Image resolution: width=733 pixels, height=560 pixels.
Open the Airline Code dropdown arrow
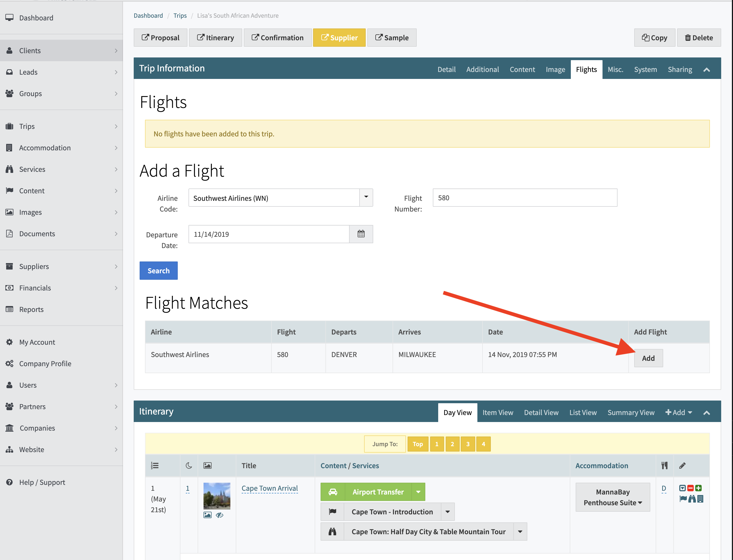(366, 198)
